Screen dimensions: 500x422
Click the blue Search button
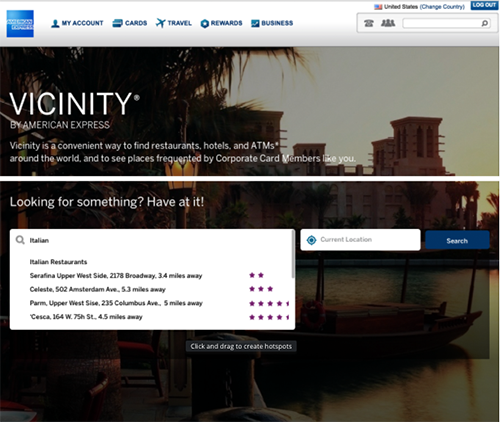pyautogui.click(x=457, y=240)
